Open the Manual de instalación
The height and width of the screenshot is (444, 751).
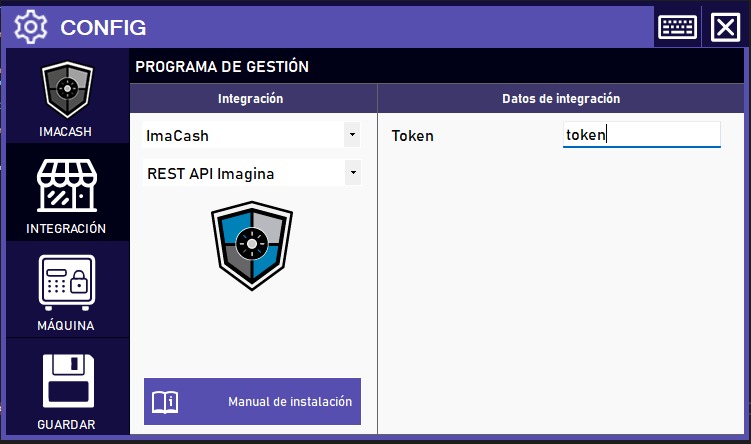289,402
